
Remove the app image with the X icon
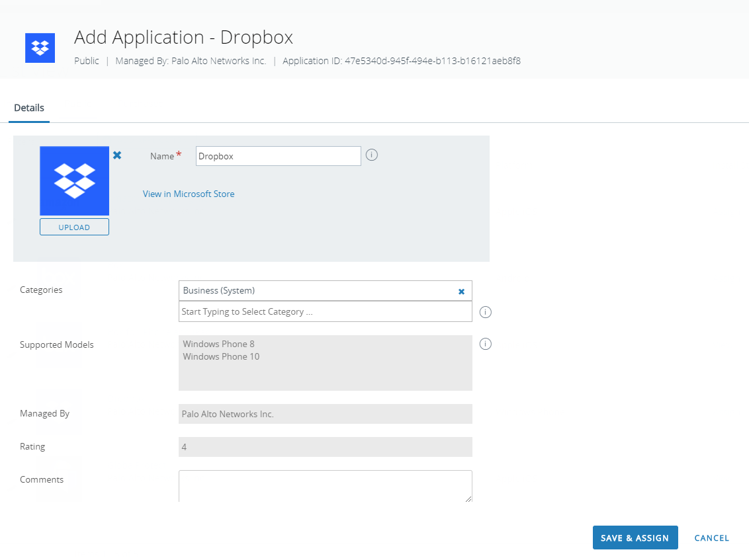coord(117,155)
